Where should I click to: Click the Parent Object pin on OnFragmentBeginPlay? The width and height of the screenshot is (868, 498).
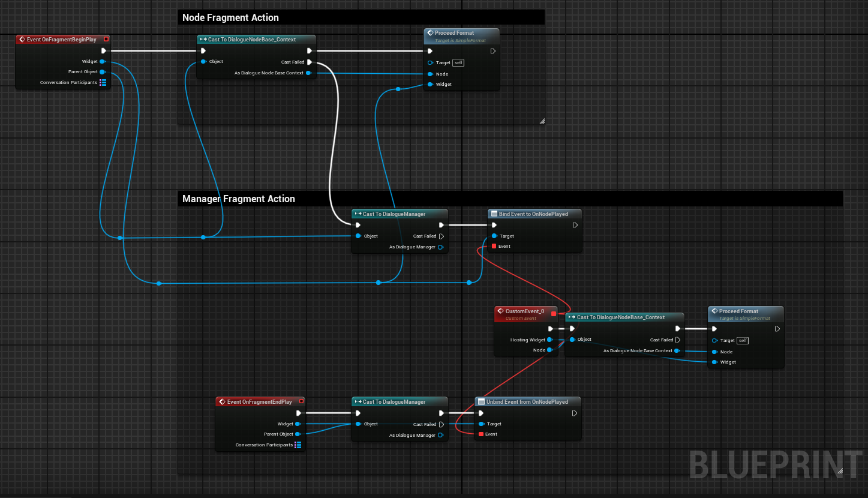[103, 72]
